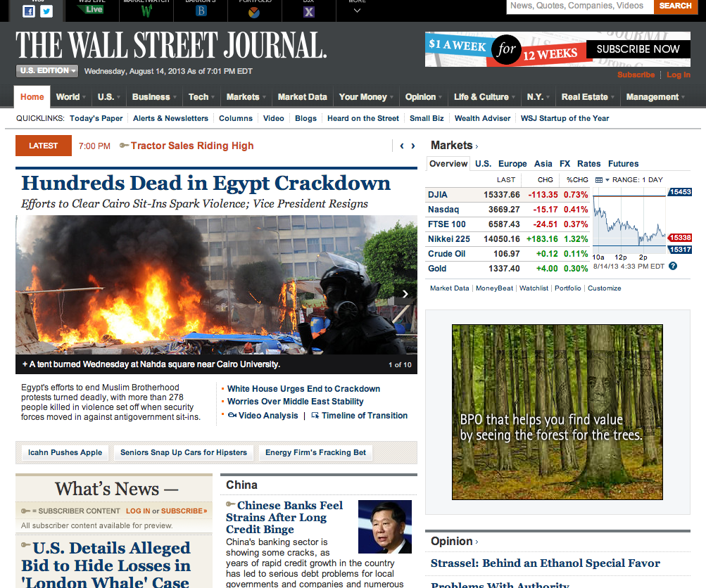Open MarketWatch via the green W icon

click(x=146, y=11)
